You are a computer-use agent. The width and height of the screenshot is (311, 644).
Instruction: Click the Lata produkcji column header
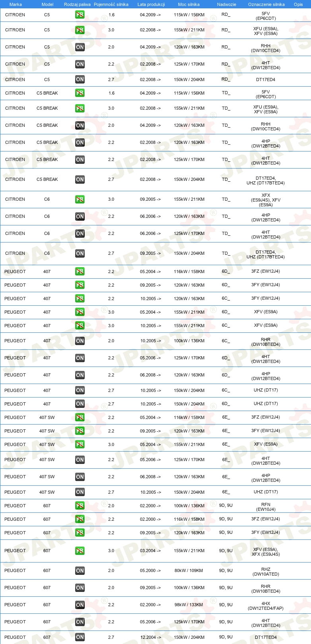(x=151, y=4)
